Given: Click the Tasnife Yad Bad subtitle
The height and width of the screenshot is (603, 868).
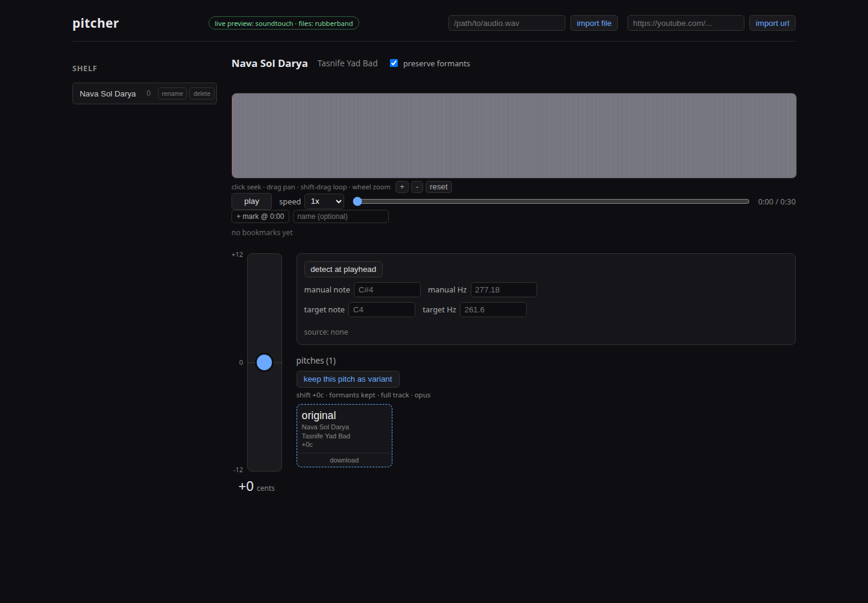Looking at the screenshot, I should [x=348, y=63].
